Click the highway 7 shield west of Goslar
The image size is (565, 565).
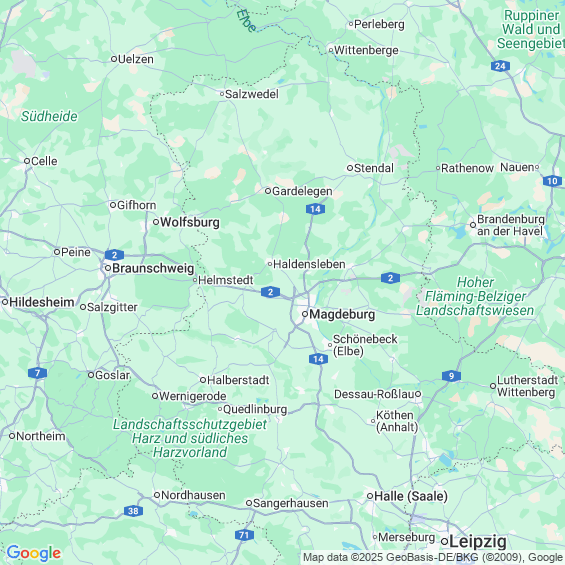[37, 373]
